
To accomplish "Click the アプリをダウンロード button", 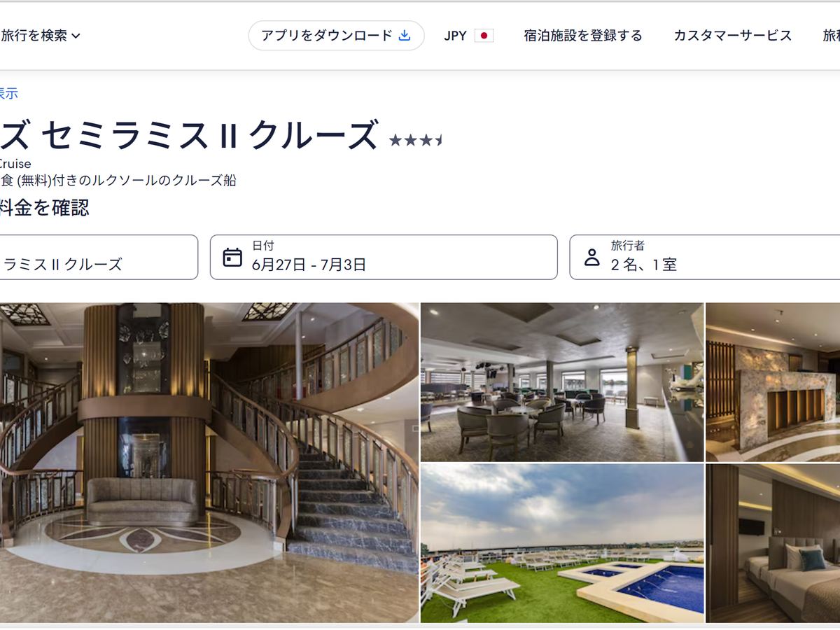I will pos(336,35).
